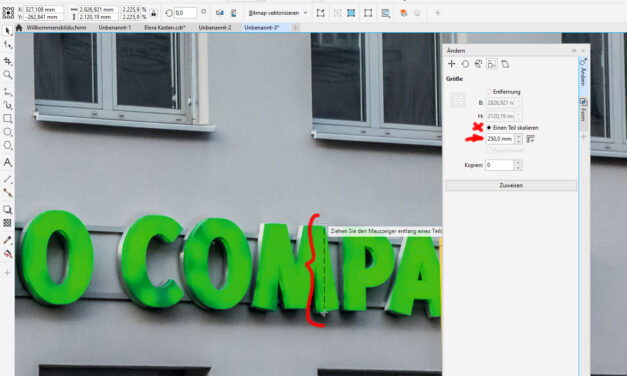Activate the Interactive Fill bucket tool
This screenshot has width=627, height=376.
point(8,254)
